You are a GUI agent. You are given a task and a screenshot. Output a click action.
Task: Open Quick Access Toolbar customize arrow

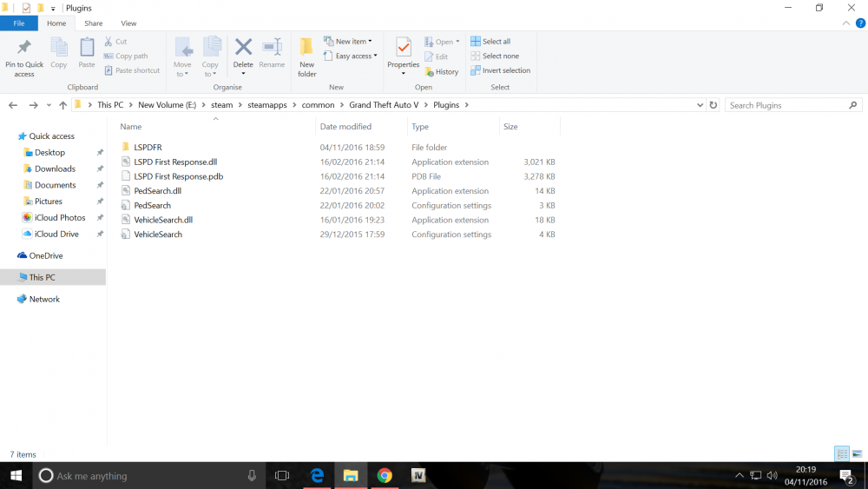(x=53, y=9)
